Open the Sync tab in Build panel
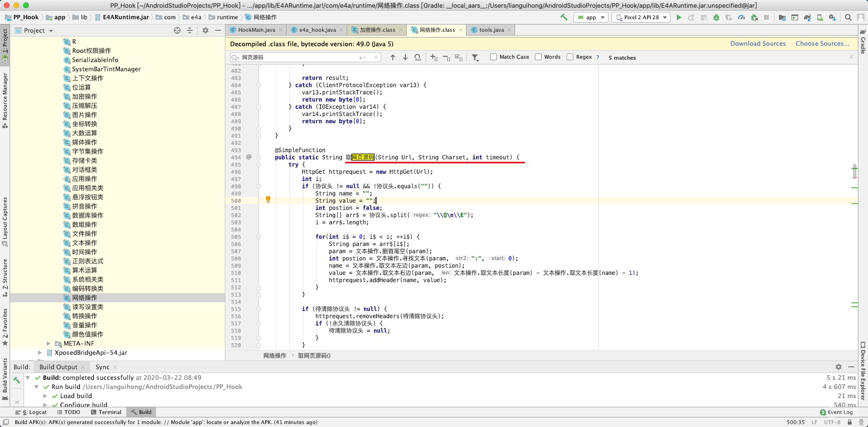868x427 pixels. 103,367
